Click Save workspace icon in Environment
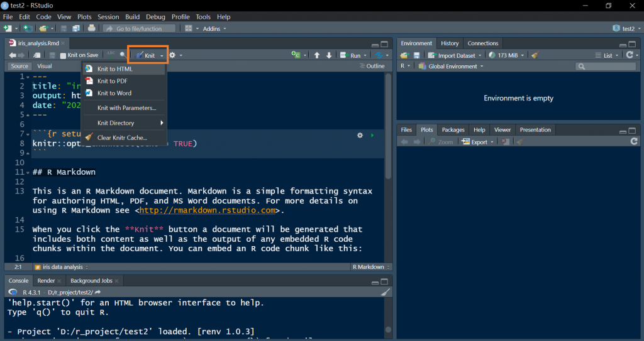 (416, 55)
